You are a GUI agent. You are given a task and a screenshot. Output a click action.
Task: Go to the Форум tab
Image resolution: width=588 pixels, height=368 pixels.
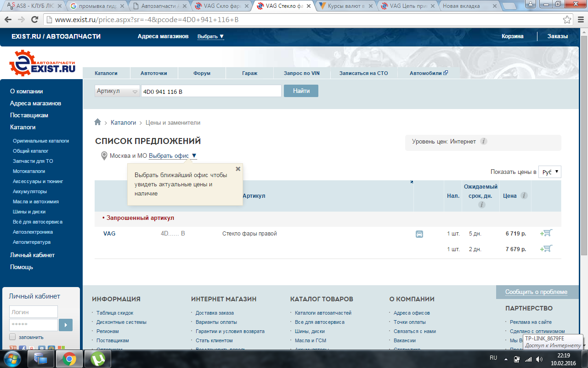[x=202, y=73]
